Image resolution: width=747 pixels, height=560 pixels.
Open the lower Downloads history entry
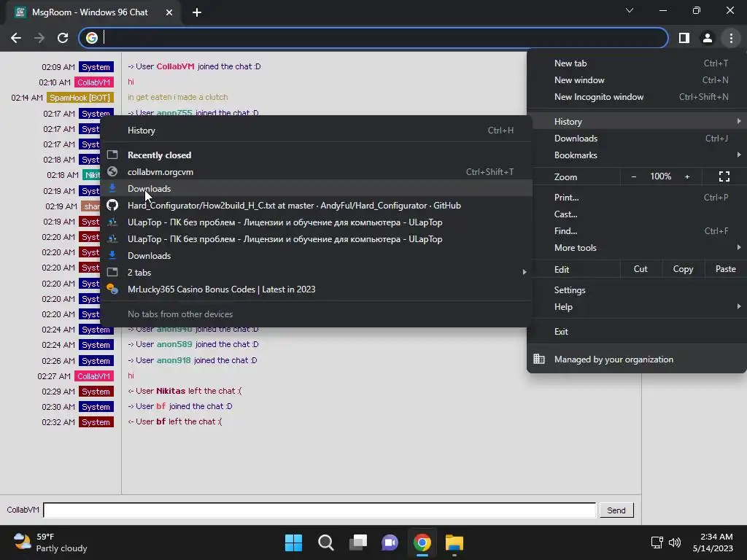[317, 256]
